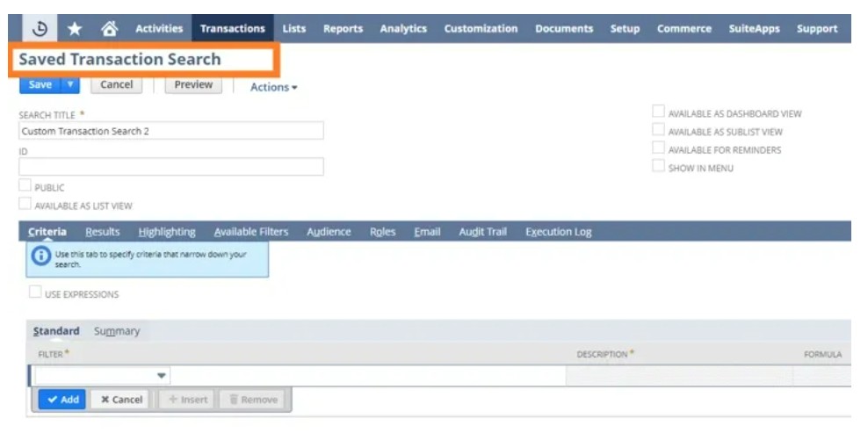
Task: Open the Actions dropdown
Action: click(273, 87)
